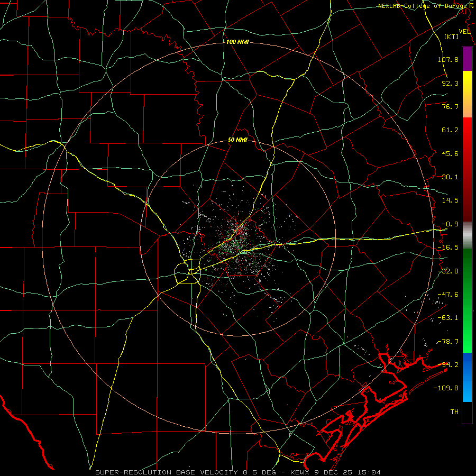Click the -0.9 velocity scale value
Viewport: 476px width, 476px height.
[x=450, y=224]
